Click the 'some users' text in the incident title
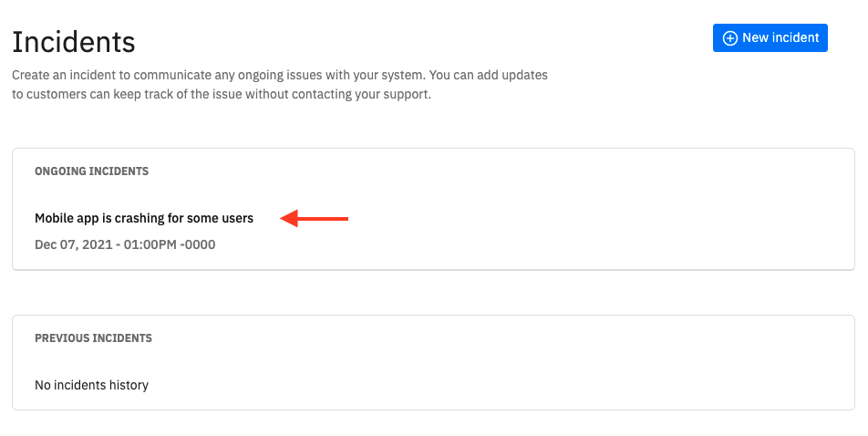 (221, 218)
